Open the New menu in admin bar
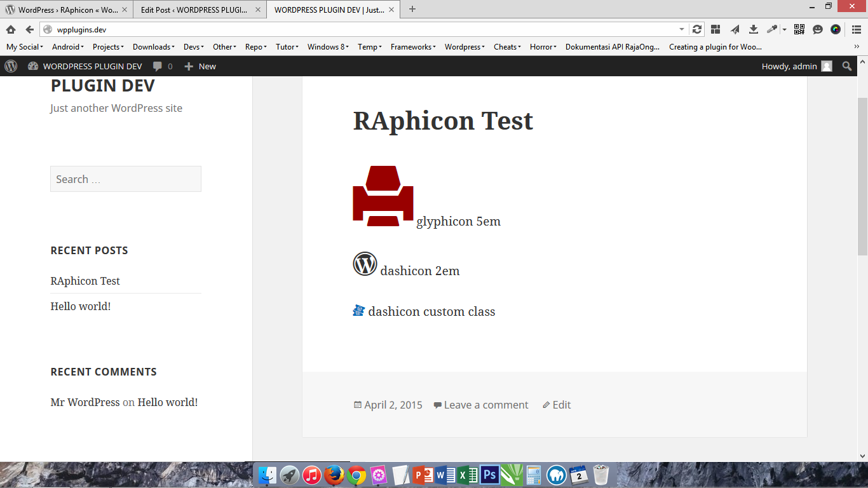The image size is (868, 488). pos(200,66)
